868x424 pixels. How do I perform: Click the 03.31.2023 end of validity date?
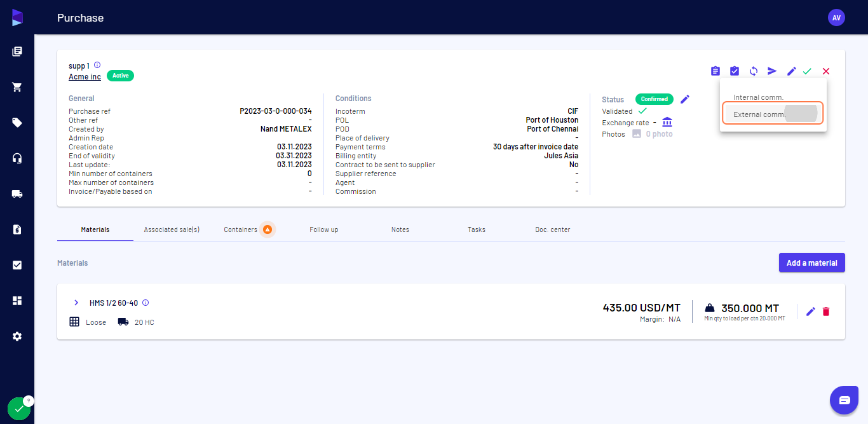[x=294, y=156]
